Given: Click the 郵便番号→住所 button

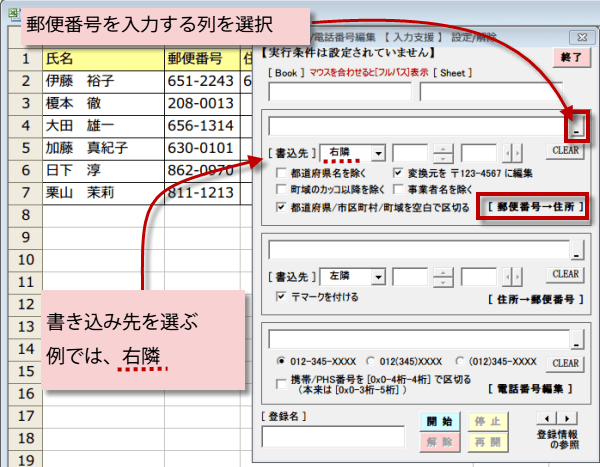Looking at the screenshot, I should coord(535,207).
